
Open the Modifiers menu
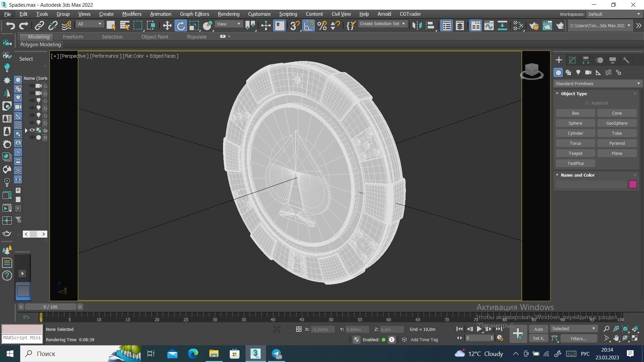coord(131,14)
